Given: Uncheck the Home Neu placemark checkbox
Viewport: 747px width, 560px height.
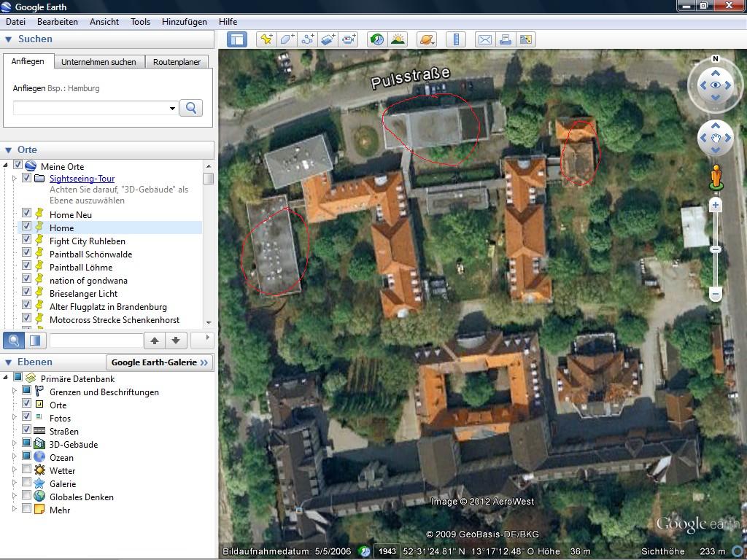Looking at the screenshot, I should (x=27, y=213).
